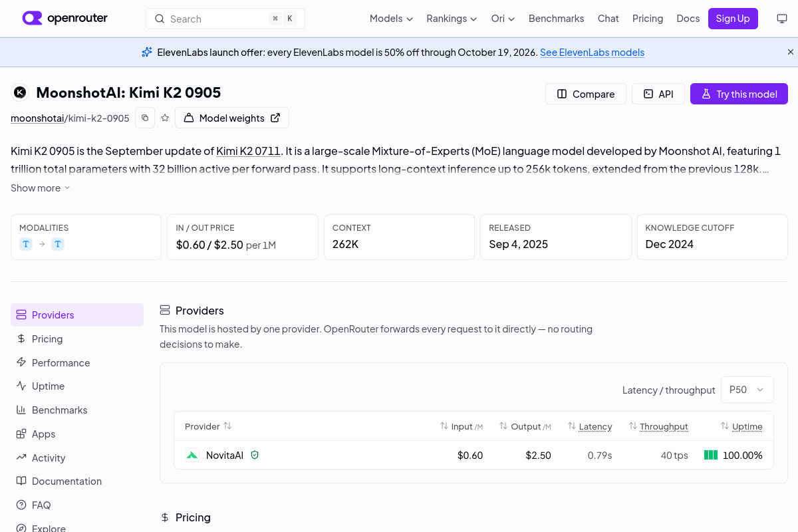Change the P50 latency percentile dropdown
This screenshot has width=798, height=532.
747,390
